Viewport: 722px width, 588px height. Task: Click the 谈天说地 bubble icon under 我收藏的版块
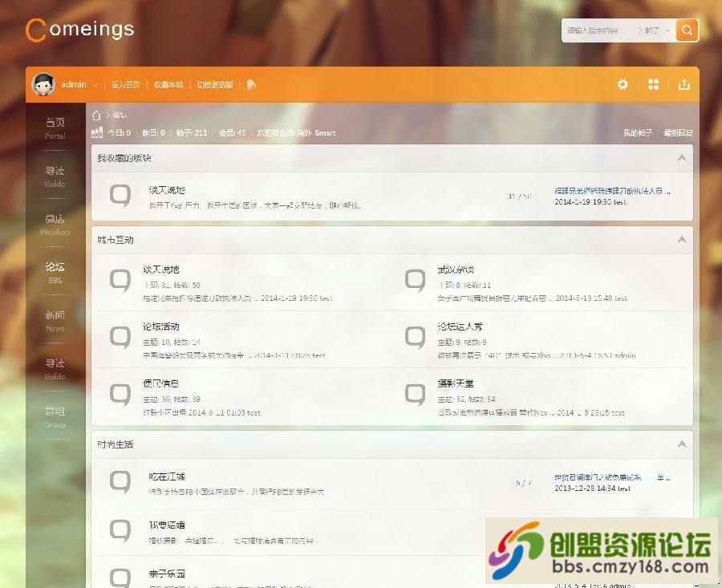point(120,196)
